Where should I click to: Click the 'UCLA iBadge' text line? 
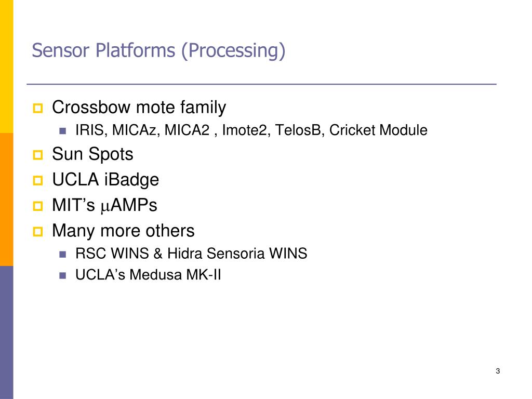coord(105,180)
